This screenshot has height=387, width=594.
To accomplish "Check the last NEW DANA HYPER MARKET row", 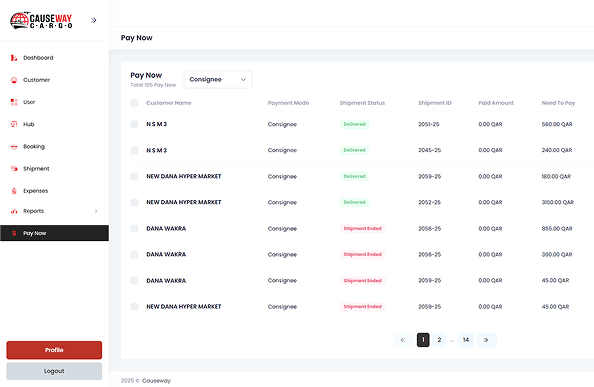I will (x=134, y=307).
